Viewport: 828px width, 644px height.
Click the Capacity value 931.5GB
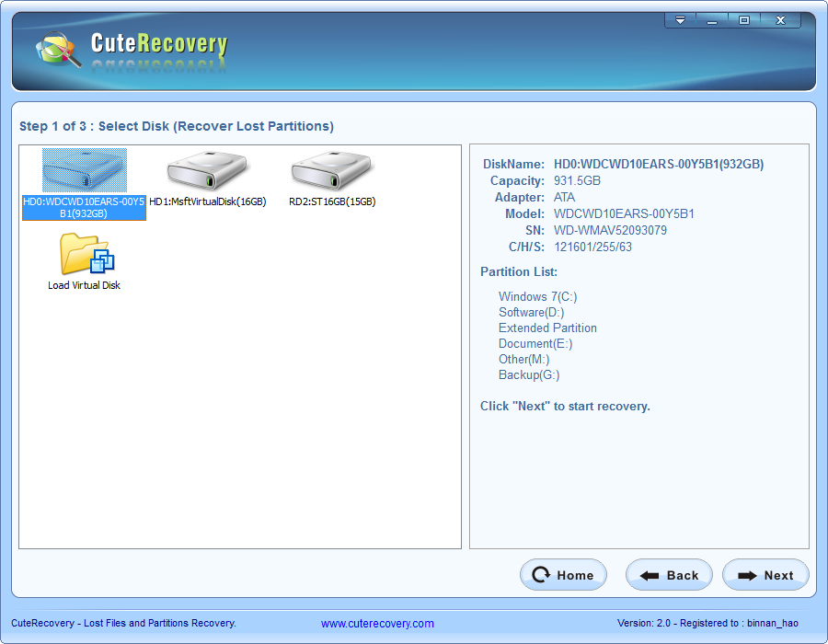point(577,181)
